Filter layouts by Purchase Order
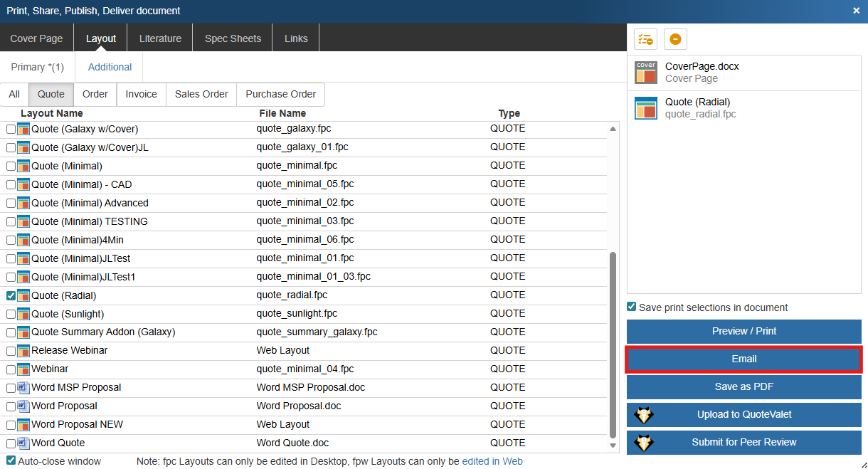The height and width of the screenshot is (469, 868). (x=280, y=94)
